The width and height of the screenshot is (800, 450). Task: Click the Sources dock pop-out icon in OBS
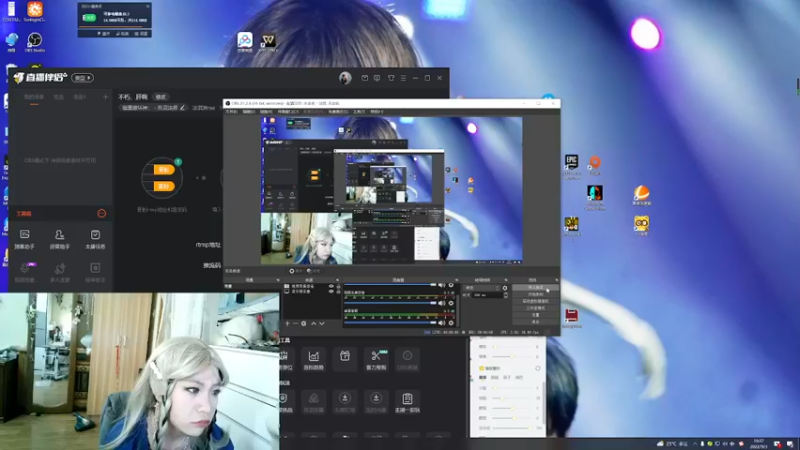click(x=337, y=280)
